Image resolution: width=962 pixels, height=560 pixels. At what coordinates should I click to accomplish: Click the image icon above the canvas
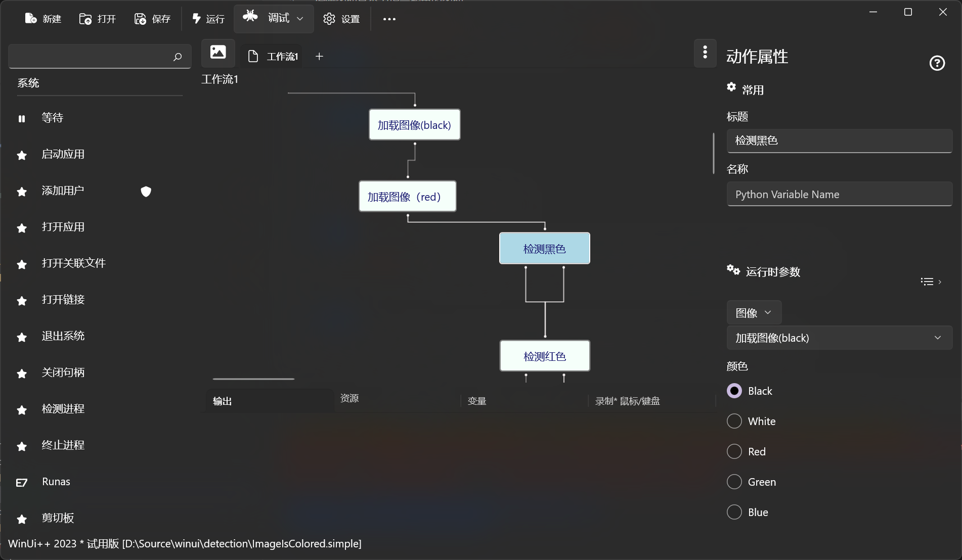(x=218, y=52)
